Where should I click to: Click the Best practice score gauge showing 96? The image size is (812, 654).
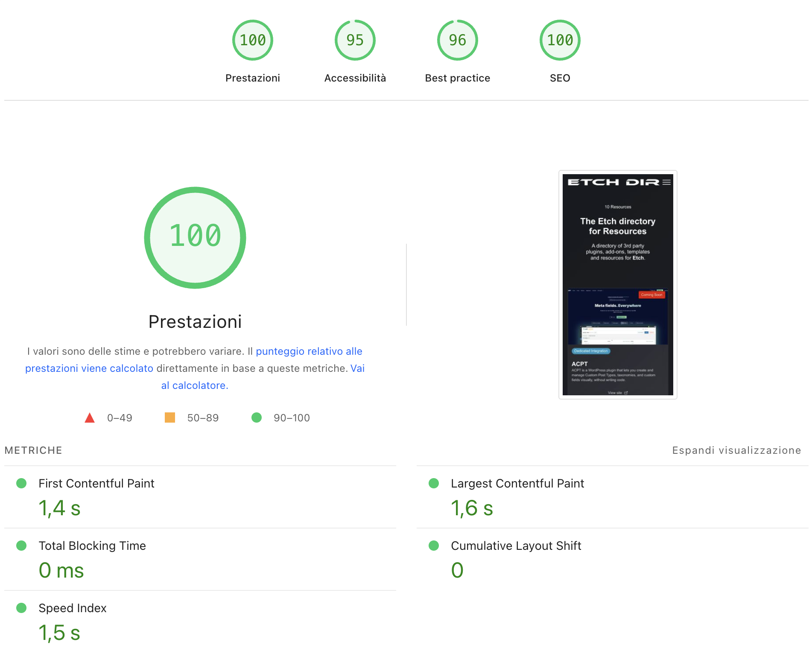point(457,40)
